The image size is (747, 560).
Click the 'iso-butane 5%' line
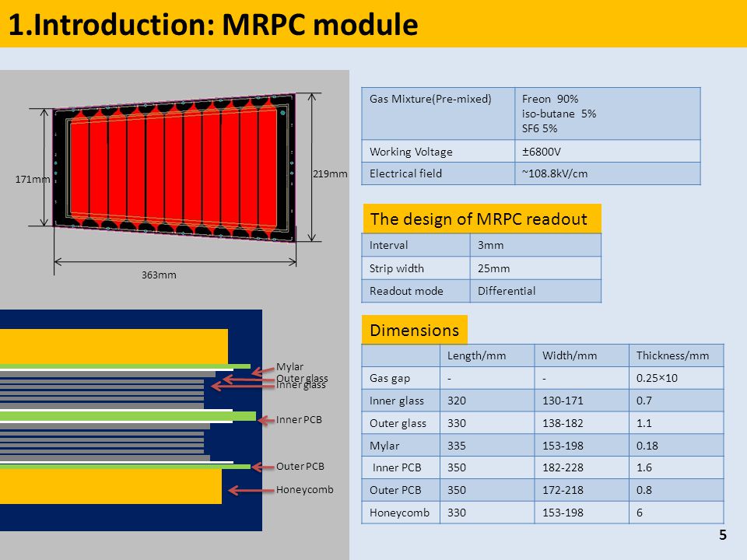[559, 114]
